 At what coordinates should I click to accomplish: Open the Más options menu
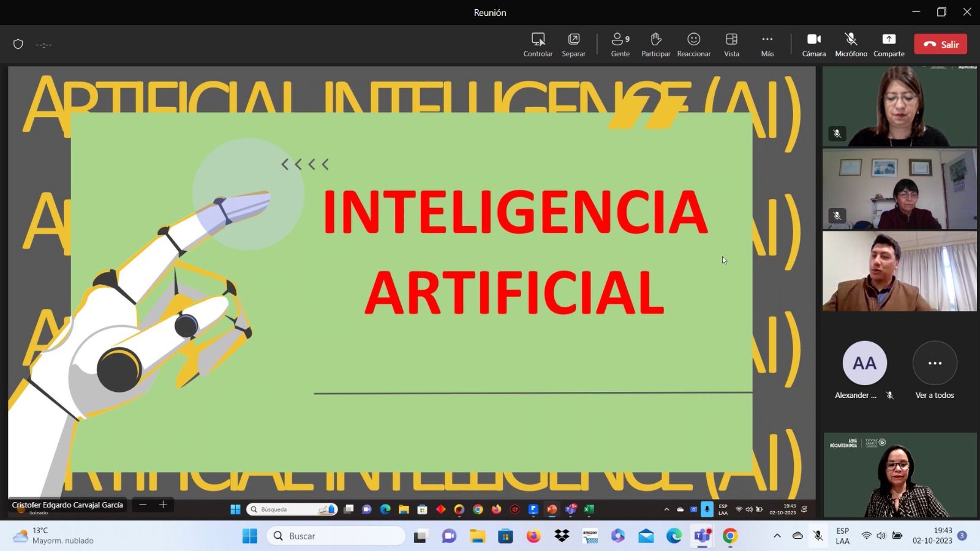[767, 45]
